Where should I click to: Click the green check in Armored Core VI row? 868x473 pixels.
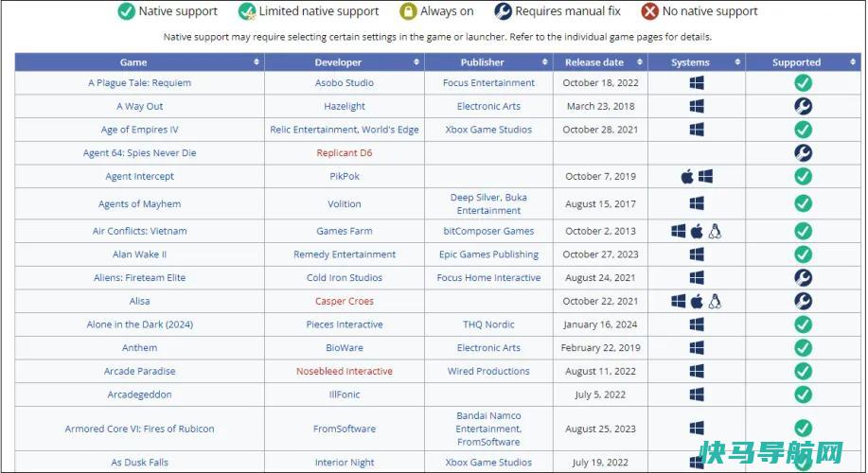[804, 429]
